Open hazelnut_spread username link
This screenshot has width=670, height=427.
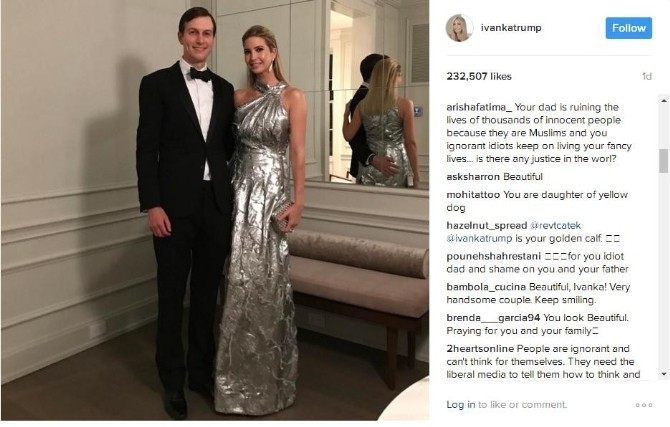click(x=487, y=225)
